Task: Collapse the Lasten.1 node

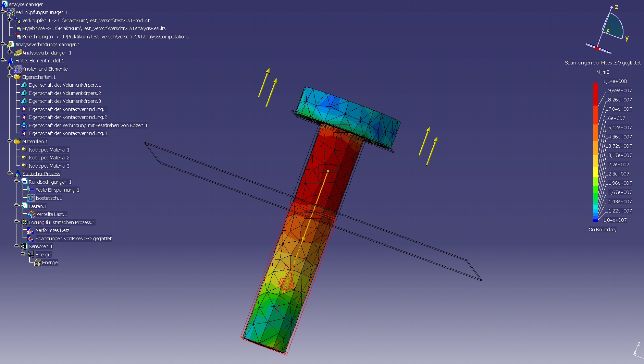Action: (x=16, y=205)
